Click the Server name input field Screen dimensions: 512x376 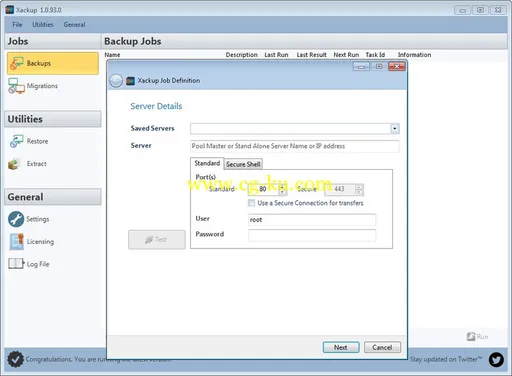pos(295,146)
